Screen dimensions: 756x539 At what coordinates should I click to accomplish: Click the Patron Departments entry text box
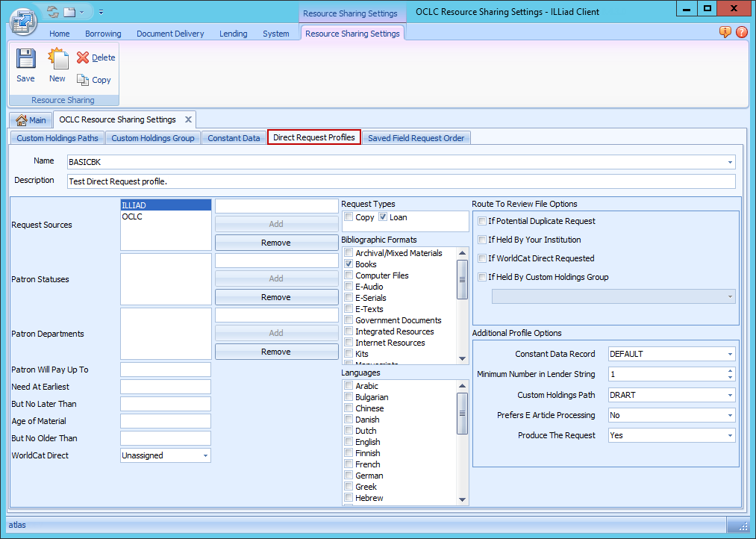(x=276, y=315)
